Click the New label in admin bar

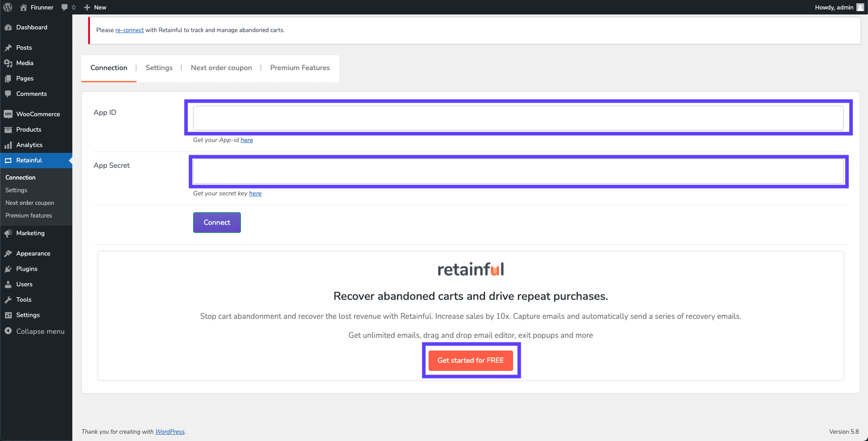tap(100, 7)
